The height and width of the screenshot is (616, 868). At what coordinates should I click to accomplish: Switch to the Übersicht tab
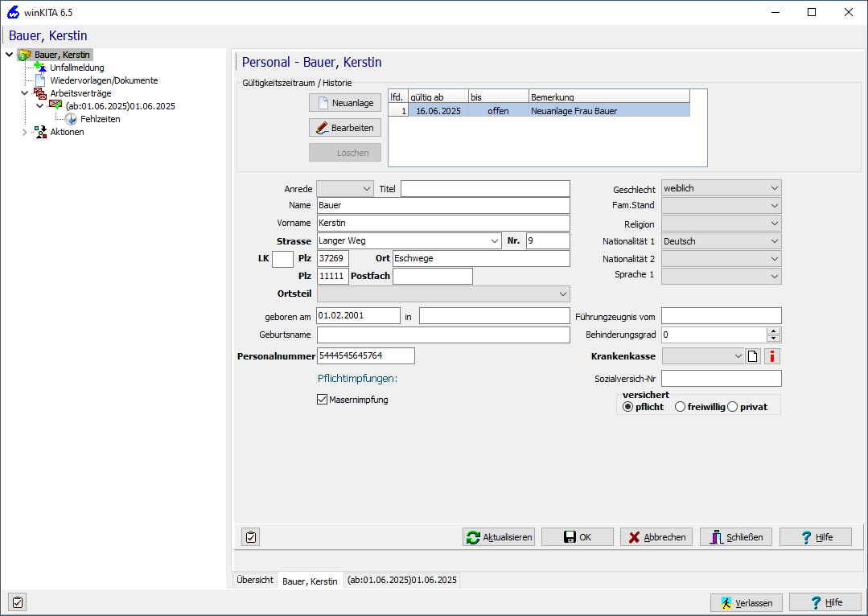tap(254, 580)
